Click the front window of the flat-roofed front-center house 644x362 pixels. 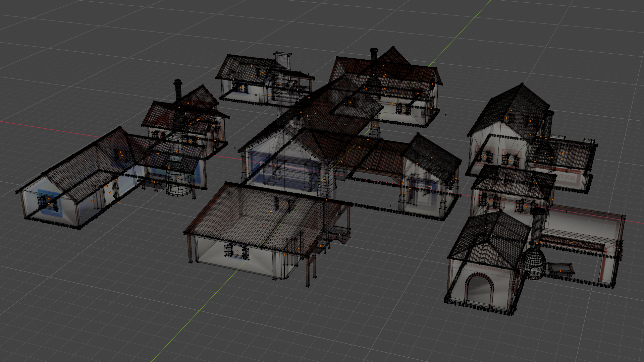pos(237,251)
